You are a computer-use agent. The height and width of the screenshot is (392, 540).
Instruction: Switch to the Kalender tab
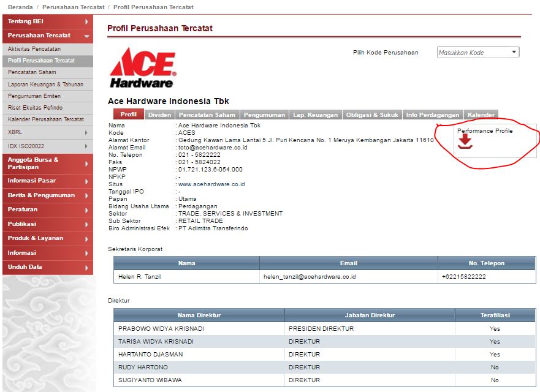481,115
